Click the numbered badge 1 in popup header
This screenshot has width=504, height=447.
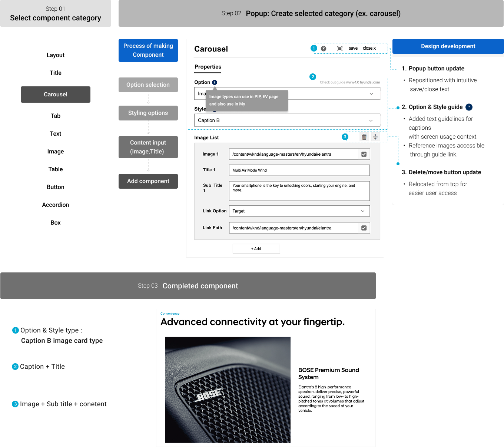[314, 48]
